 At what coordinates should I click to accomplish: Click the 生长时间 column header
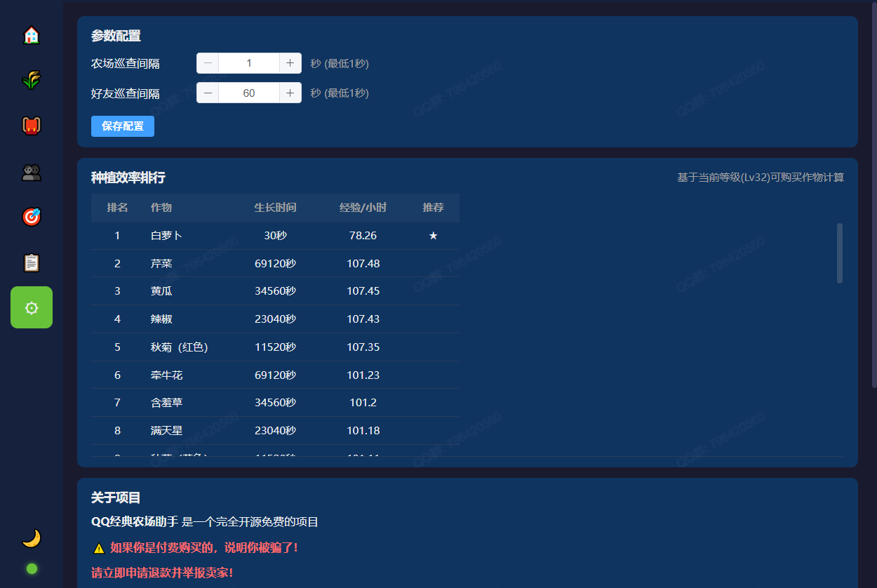click(275, 208)
